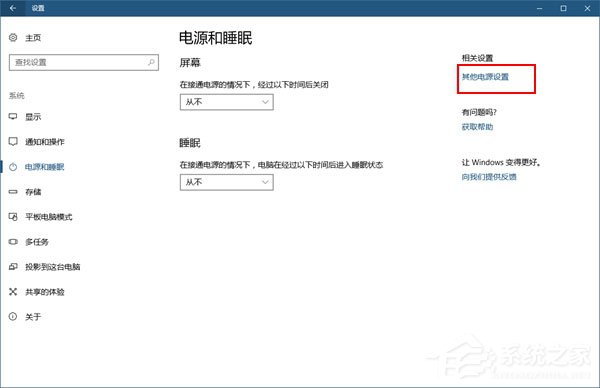Select 关于 in the sidebar
Image resolution: width=600 pixels, height=388 pixels.
tap(33, 317)
